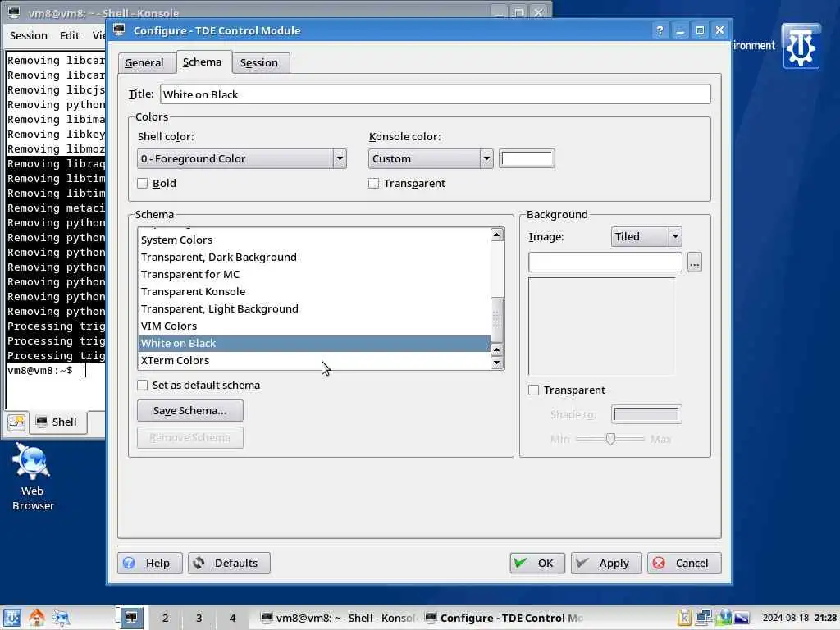Image resolution: width=840 pixels, height=630 pixels.
Task: Select XTerm Colors schema
Action: [314, 361]
